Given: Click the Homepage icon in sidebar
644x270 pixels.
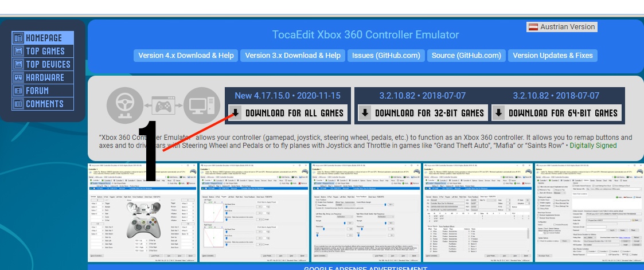Looking at the screenshot, I should [18, 38].
